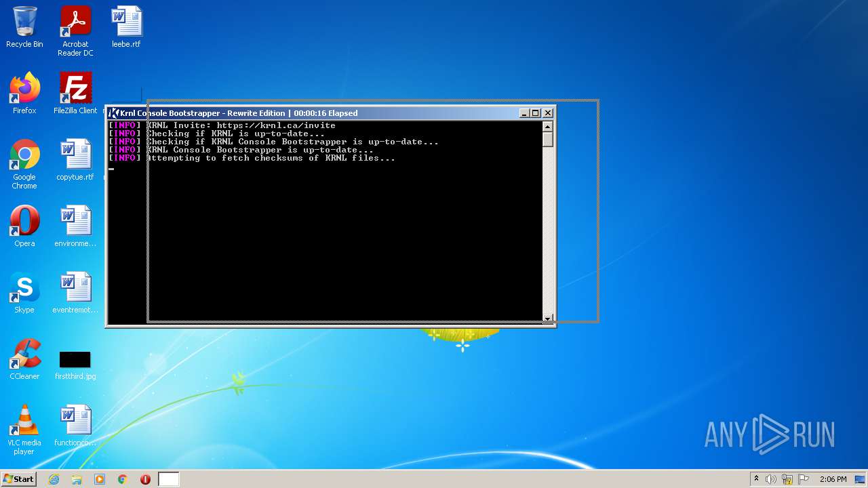Select the copytue.rtf file icon
The height and width of the screenshot is (488, 868).
coord(75,160)
